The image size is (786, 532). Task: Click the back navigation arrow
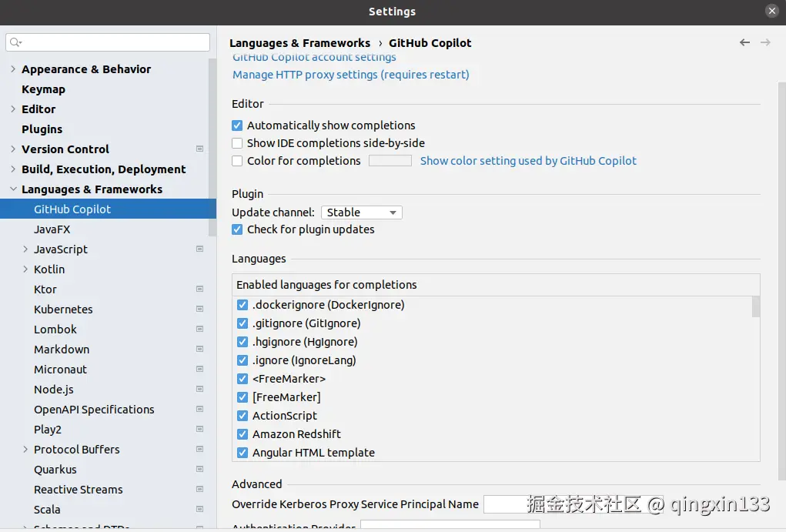click(x=744, y=43)
